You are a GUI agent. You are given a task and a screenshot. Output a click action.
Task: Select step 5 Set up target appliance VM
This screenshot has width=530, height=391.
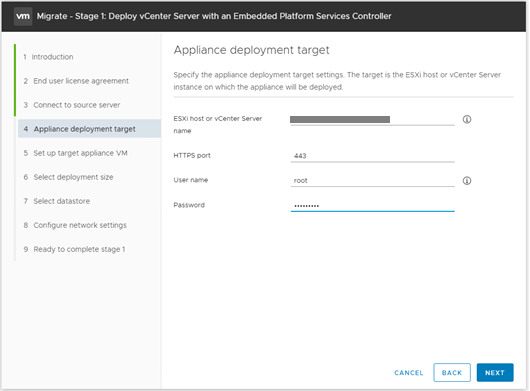tap(75, 153)
